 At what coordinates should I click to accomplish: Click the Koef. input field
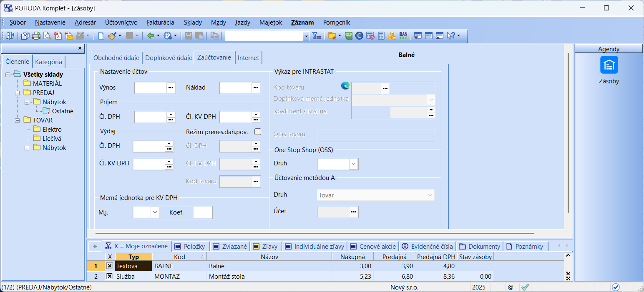click(203, 212)
